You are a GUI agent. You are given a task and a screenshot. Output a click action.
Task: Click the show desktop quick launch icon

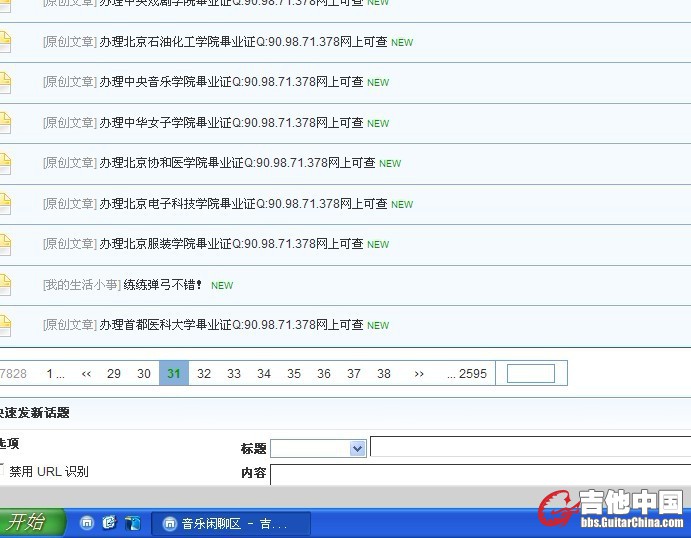point(132,523)
